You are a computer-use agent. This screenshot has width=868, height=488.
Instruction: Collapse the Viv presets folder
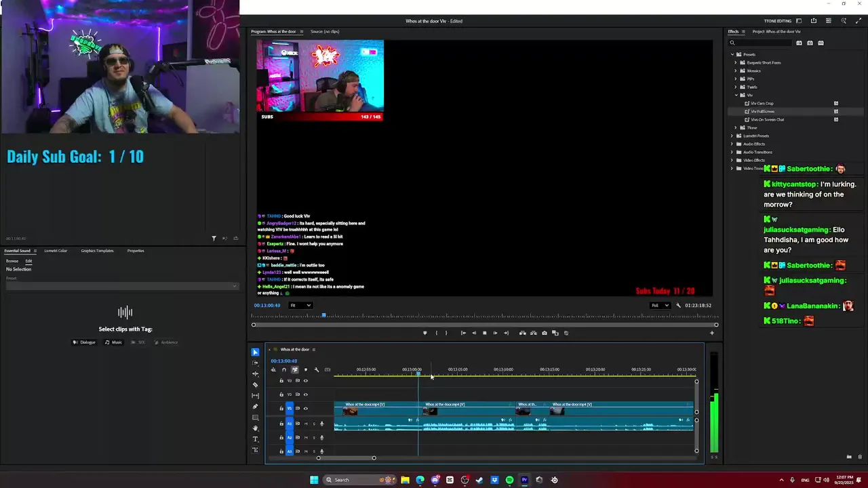[736, 95]
